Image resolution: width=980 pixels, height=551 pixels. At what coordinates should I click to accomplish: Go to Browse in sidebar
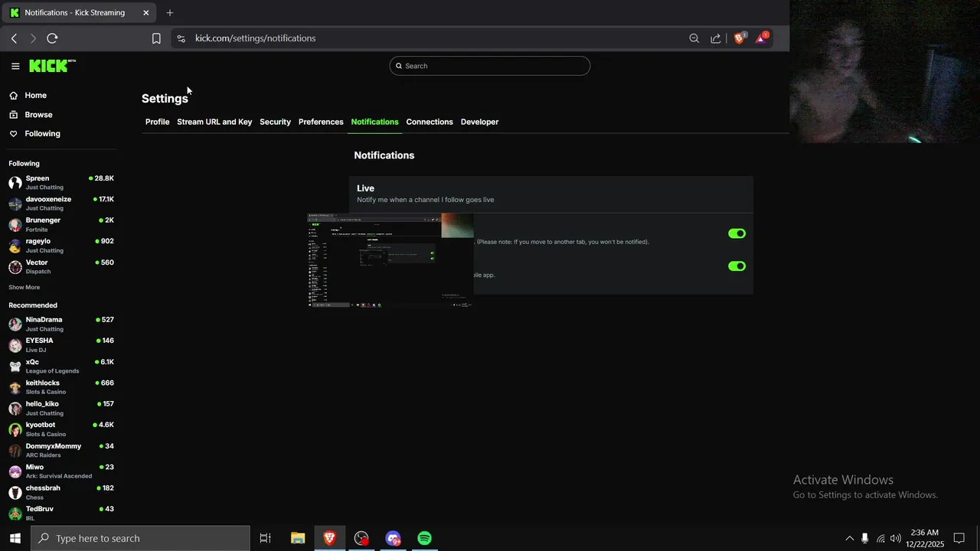tap(38, 115)
